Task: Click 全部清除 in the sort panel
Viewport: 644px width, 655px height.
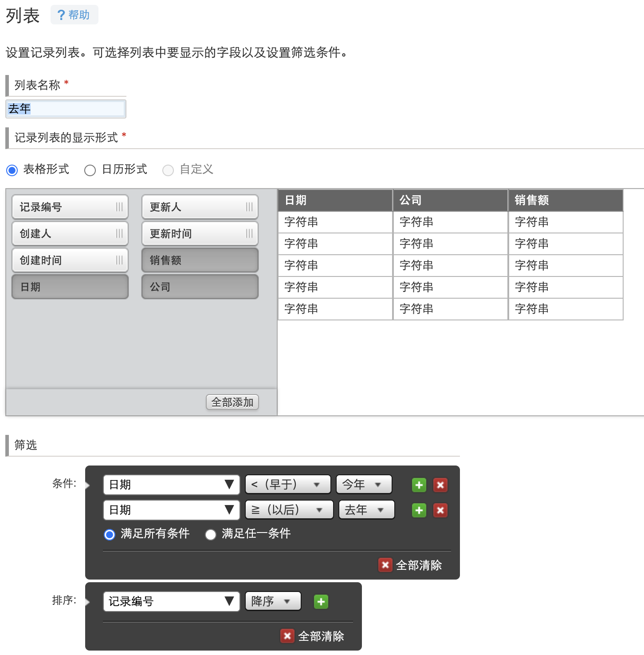Action: tap(313, 636)
